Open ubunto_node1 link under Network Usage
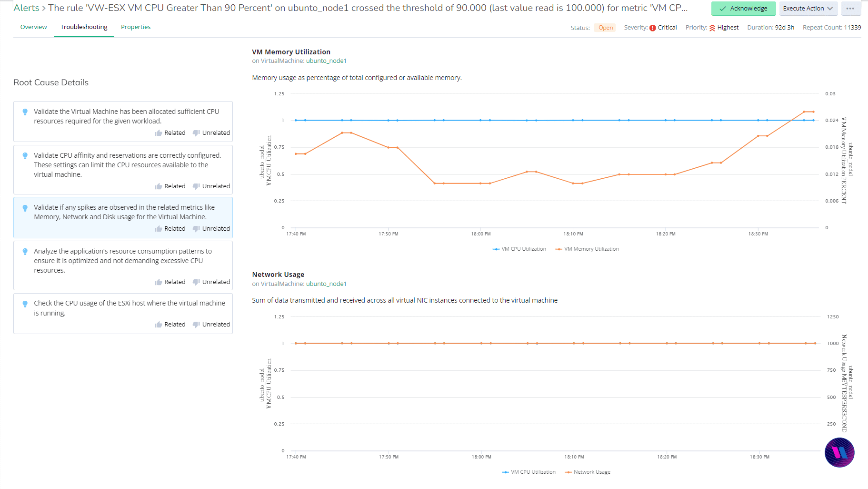The height and width of the screenshot is (489, 868). pyautogui.click(x=326, y=284)
